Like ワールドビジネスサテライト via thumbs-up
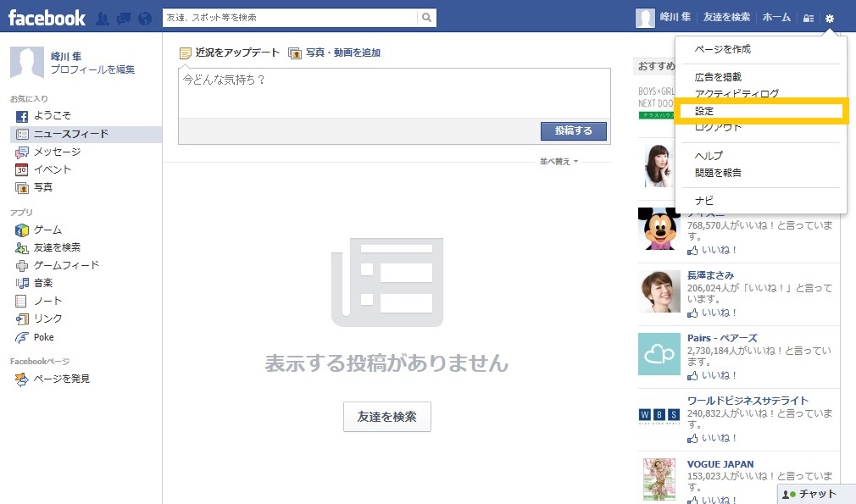The image size is (856, 504). (692, 439)
